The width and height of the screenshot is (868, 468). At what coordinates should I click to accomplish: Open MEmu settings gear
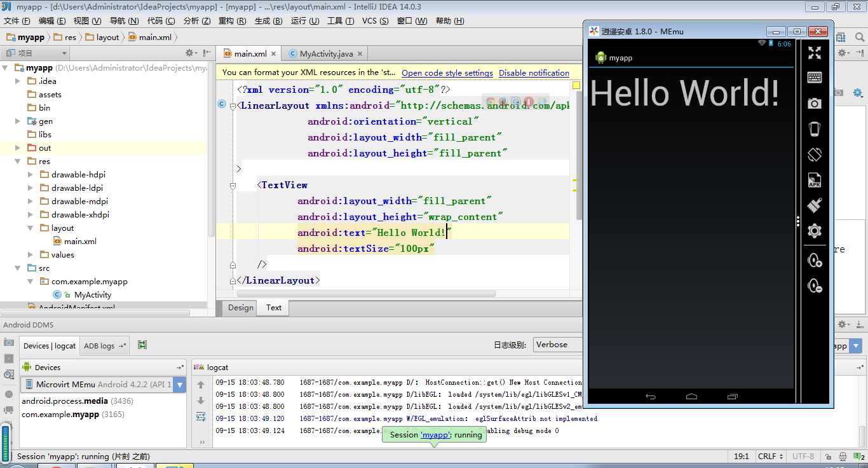814,231
